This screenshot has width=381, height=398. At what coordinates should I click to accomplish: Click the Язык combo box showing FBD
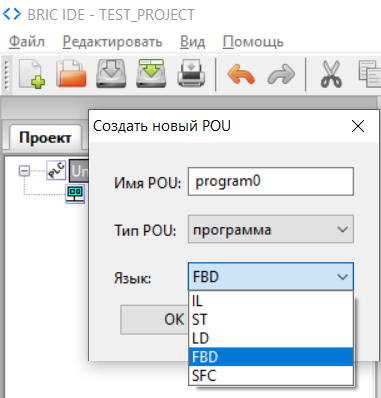coord(271,277)
